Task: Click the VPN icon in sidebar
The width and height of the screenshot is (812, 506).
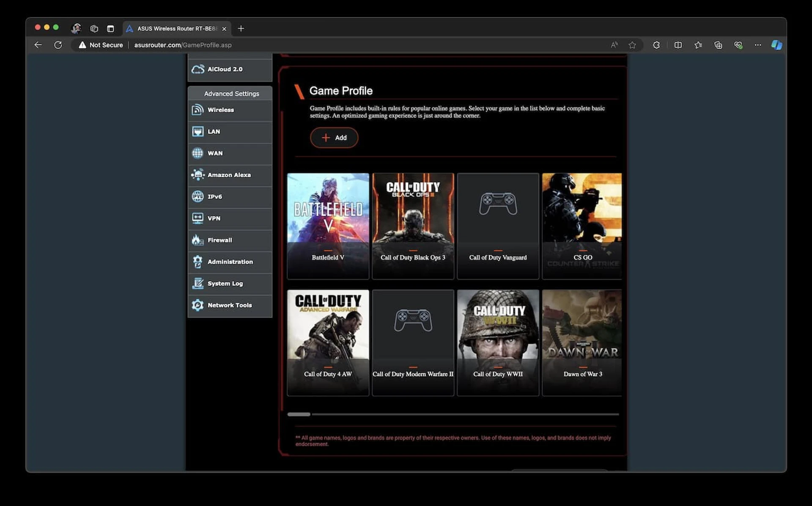Action: point(198,218)
